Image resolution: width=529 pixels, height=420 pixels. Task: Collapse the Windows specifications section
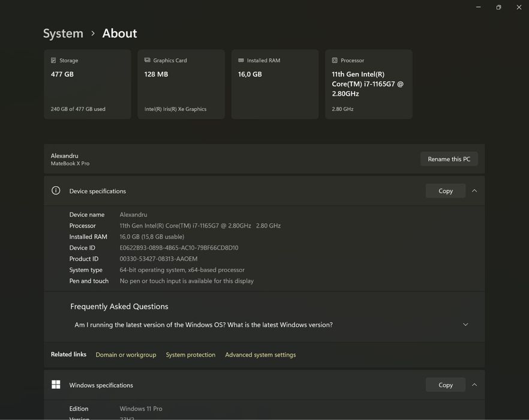pyautogui.click(x=474, y=385)
